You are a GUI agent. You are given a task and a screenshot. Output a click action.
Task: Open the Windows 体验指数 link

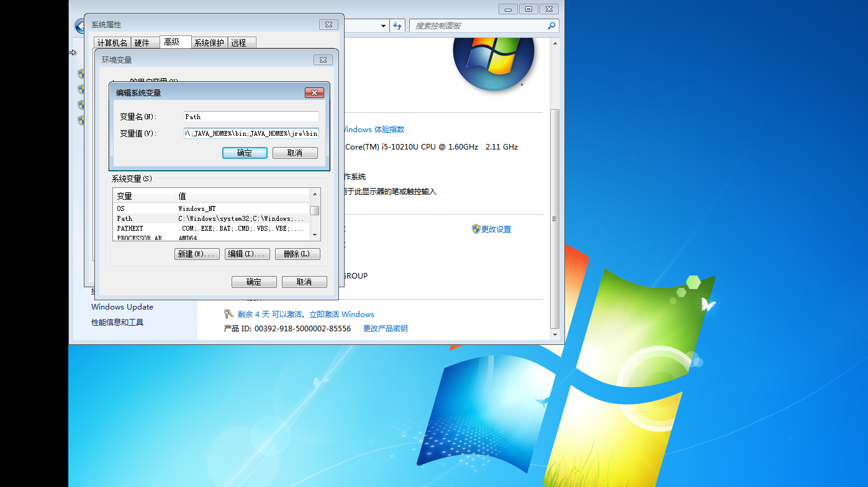coord(373,130)
